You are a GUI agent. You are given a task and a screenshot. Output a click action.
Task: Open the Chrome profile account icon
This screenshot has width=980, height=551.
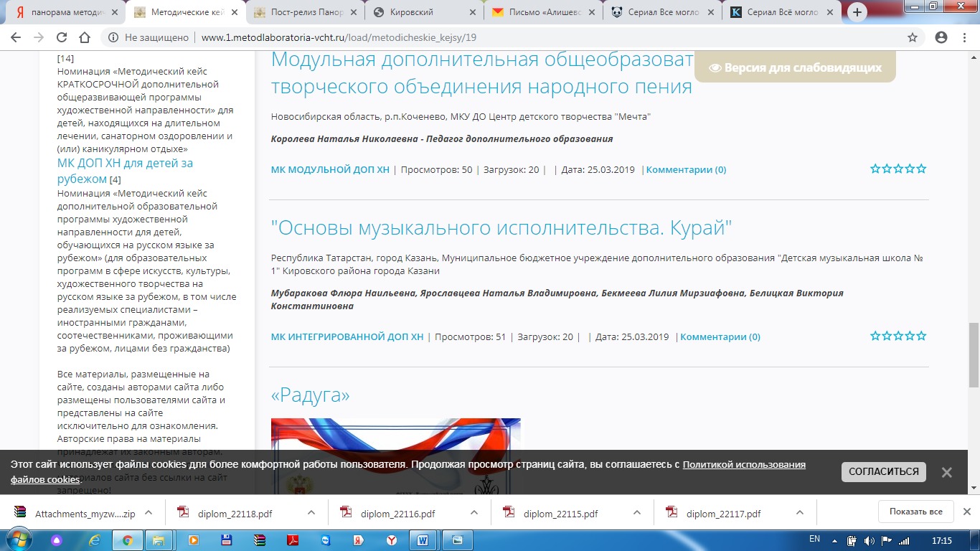(x=941, y=38)
